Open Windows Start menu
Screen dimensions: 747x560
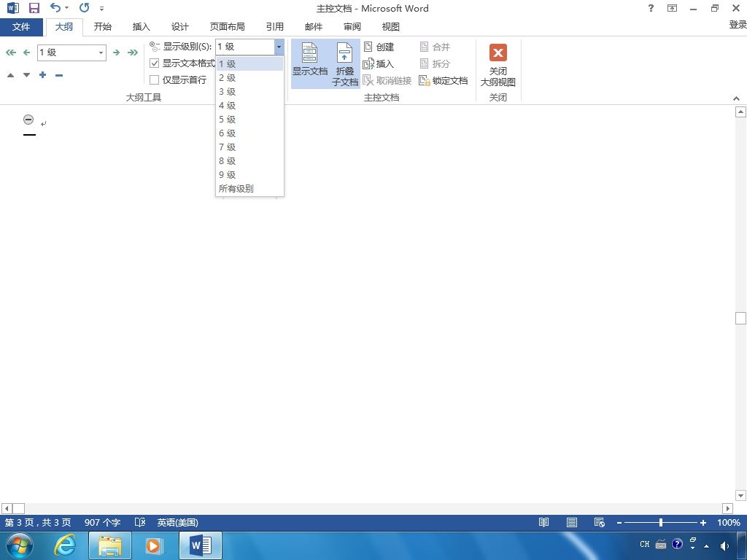tap(19, 545)
